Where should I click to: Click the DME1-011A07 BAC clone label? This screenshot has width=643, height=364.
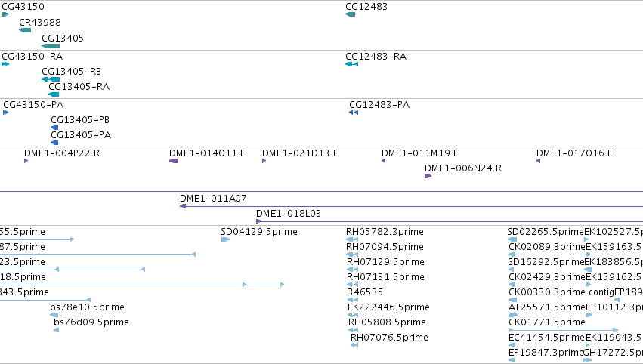pos(213,199)
